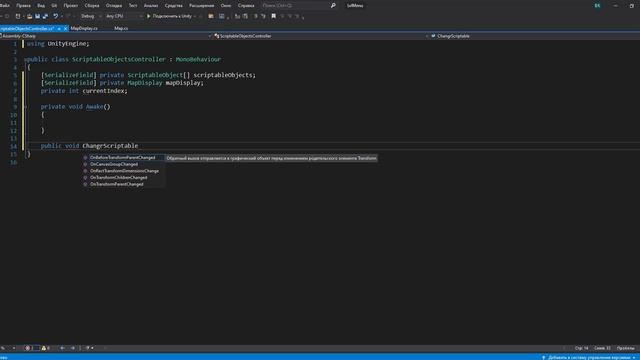Pin the ScriptableObjectsController.cs tab
Viewport: 640px width, 360px height.
(59, 29)
